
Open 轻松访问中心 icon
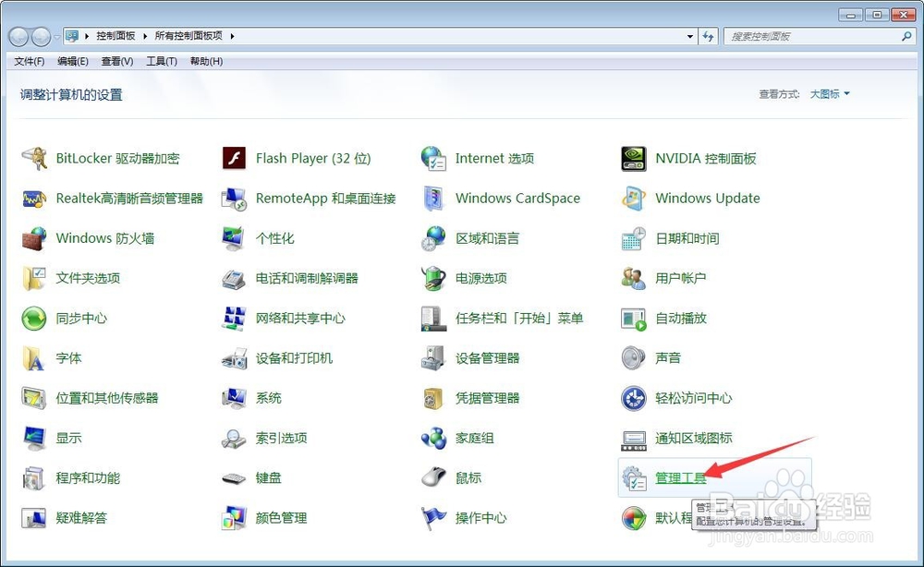tap(634, 398)
